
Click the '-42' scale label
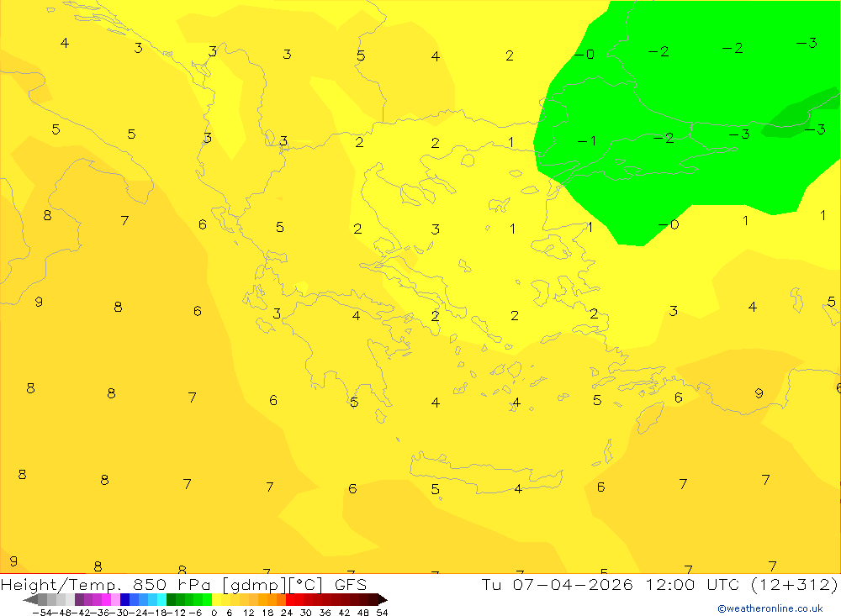point(80,613)
